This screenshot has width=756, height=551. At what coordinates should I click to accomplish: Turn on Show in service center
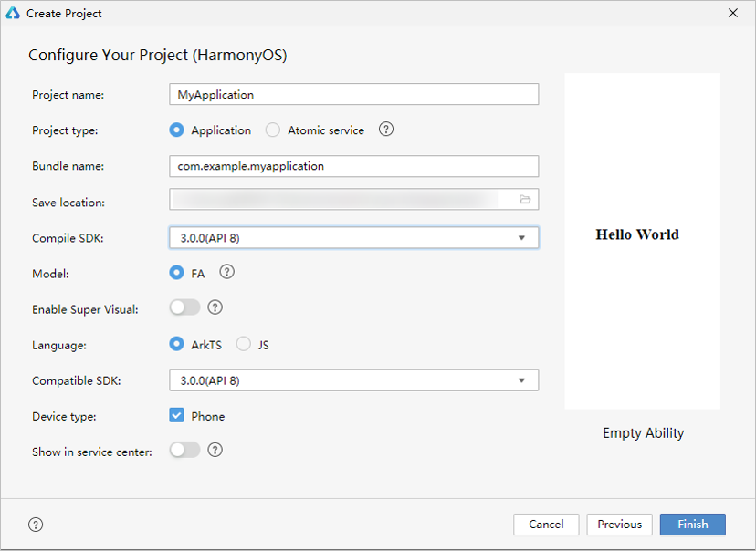click(184, 450)
